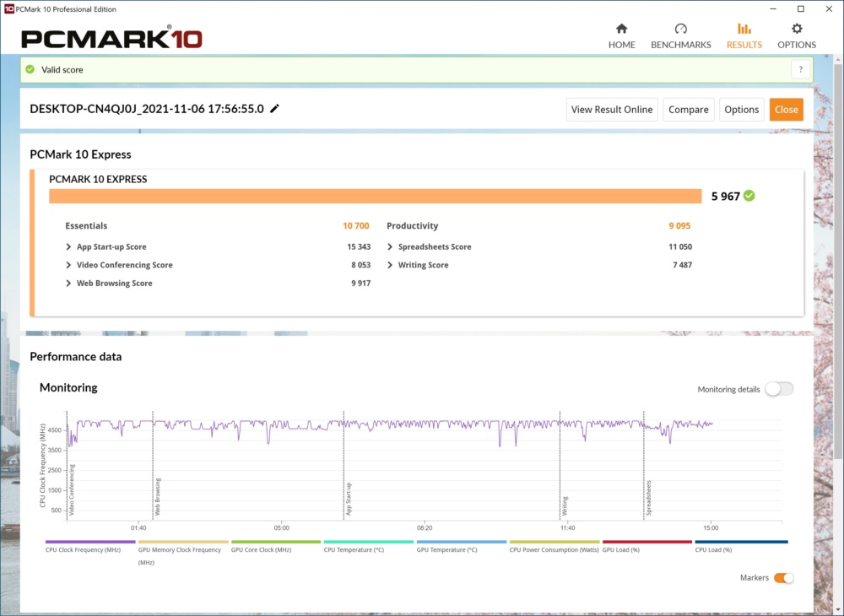Expand the App Start-up Score row

click(68, 247)
